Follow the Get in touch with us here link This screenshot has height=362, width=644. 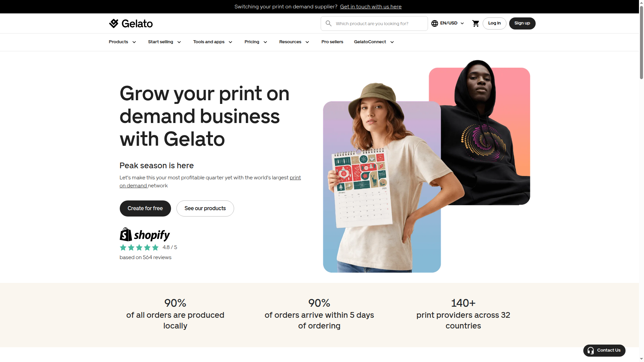pyautogui.click(x=371, y=7)
